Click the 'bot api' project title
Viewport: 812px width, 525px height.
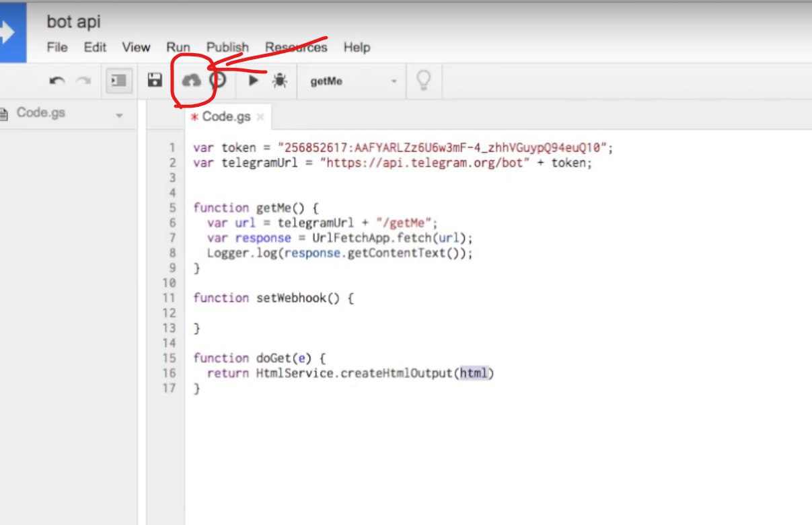tap(73, 22)
